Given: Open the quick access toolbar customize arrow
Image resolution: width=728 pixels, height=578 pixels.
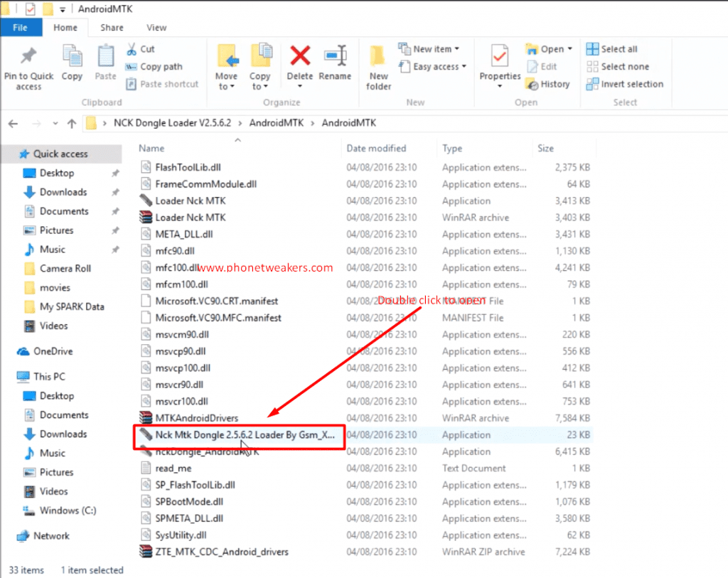Looking at the screenshot, I should click(63, 9).
